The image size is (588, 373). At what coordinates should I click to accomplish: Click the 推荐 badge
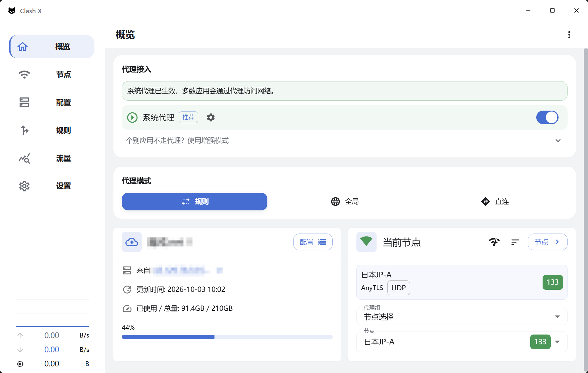[188, 117]
